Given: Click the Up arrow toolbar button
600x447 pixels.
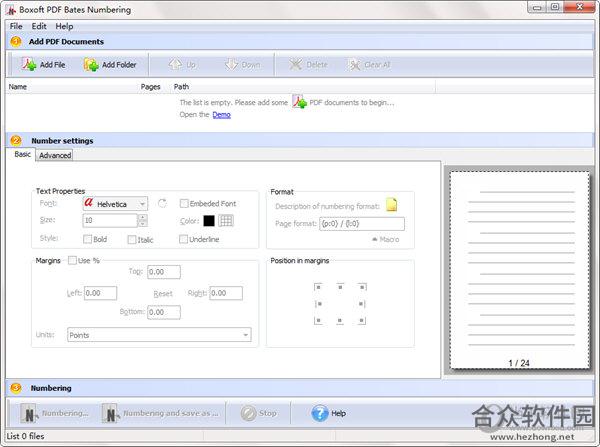Looking at the screenshot, I should 182,64.
